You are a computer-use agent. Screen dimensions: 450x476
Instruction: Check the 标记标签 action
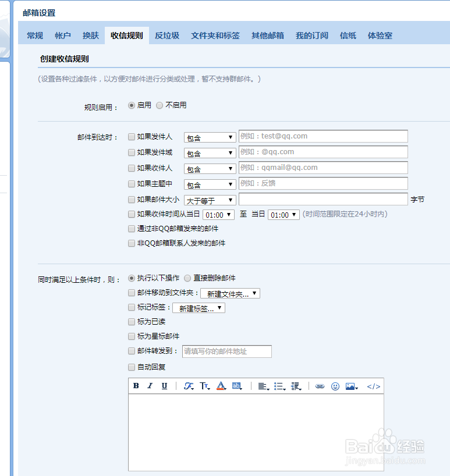132,307
